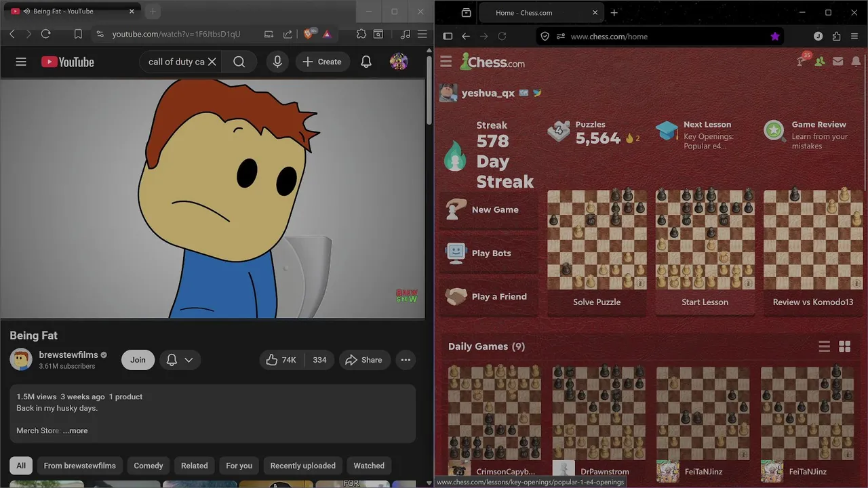This screenshot has height=488, width=868.
Task: Open more actions three-dot menu under video
Action: [406, 360]
